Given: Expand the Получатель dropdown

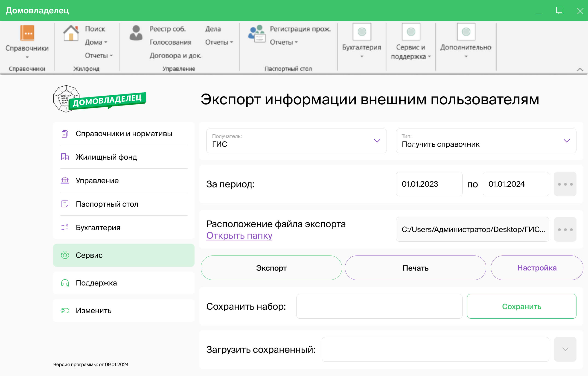Looking at the screenshot, I should 377,141.
